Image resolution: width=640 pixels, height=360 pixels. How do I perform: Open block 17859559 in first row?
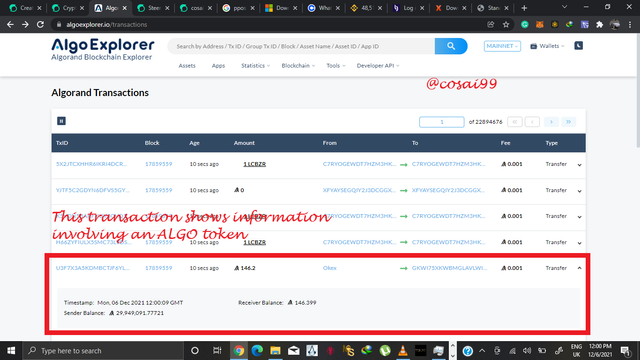158,164
